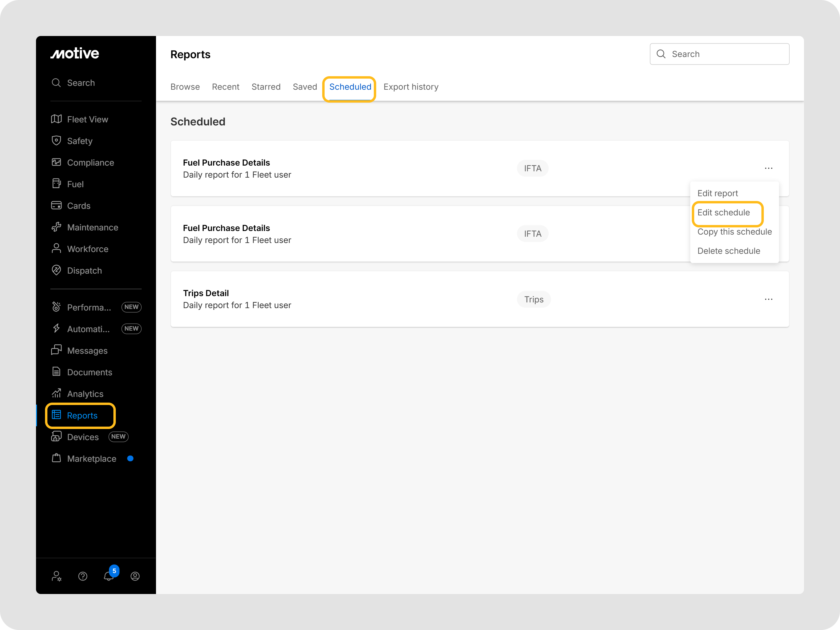This screenshot has width=840, height=630.
Task: Click the Trips tag label
Action: pos(533,300)
